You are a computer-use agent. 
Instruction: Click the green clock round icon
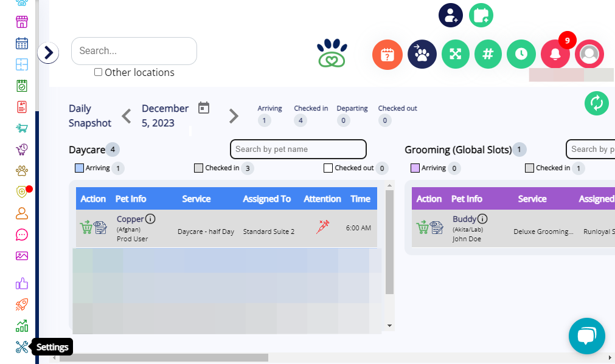coord(521,54)
